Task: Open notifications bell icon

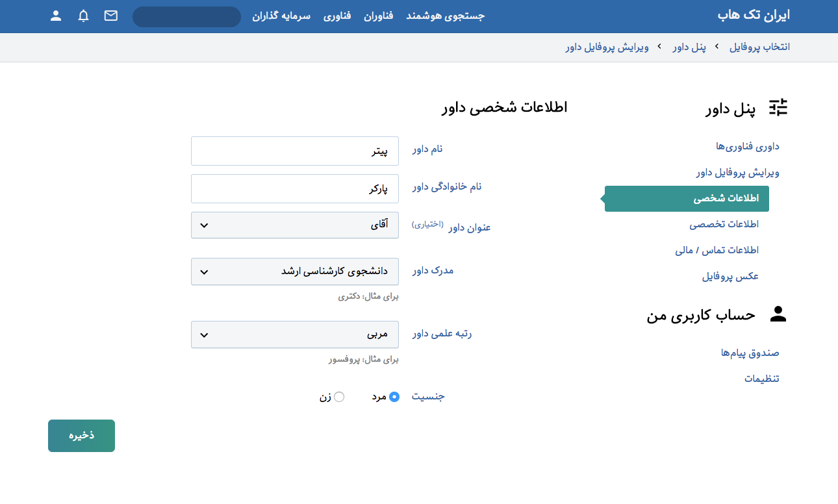Action: tap(83, 16)
